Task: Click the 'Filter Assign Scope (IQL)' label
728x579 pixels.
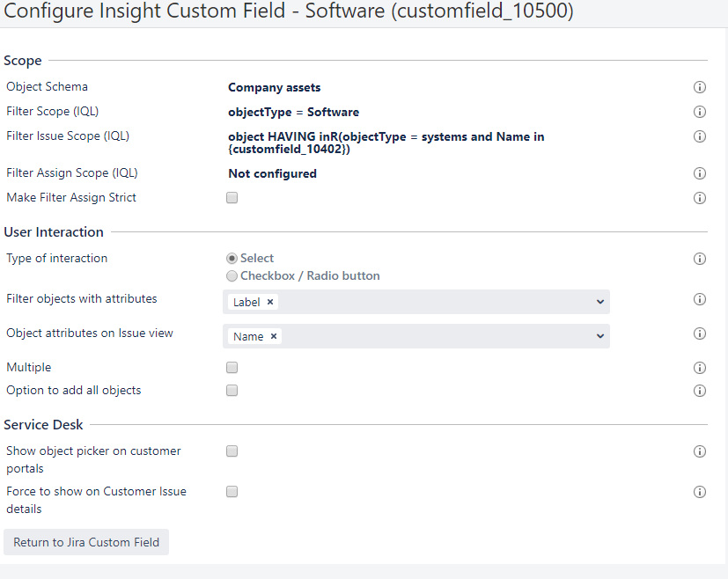Action: 72,173
